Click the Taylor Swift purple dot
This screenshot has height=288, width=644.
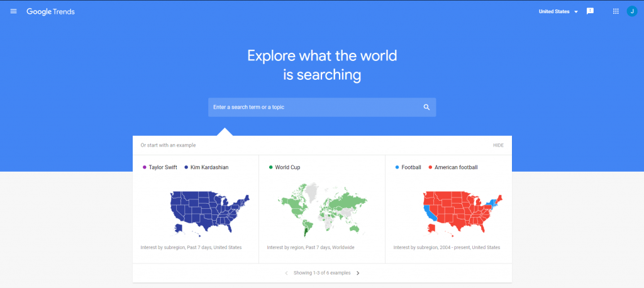[x=145, y=167]
